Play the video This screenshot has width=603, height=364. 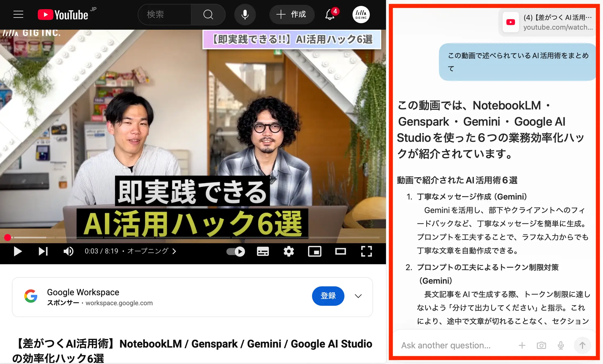18,251
